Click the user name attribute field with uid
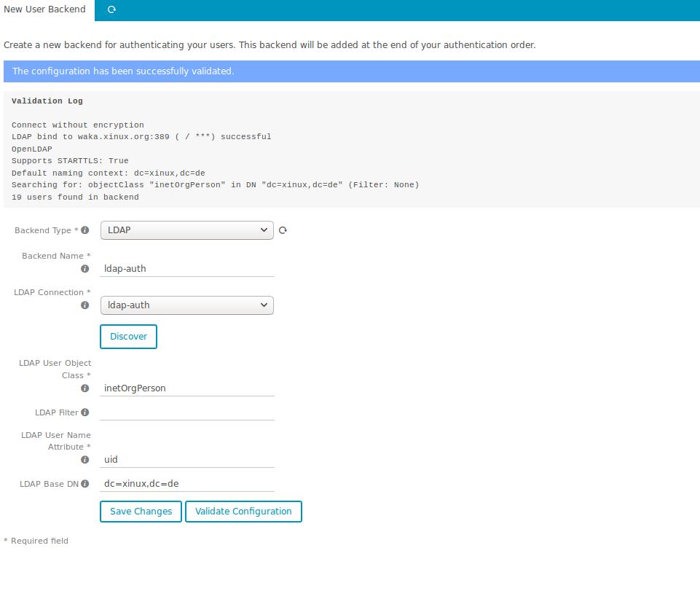700x591 pixels. coord(186,460)
